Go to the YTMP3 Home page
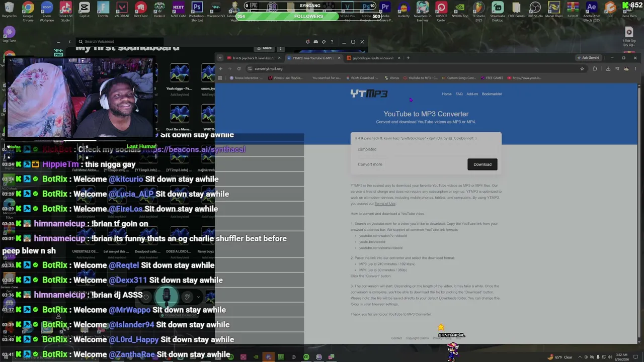Viewport: 644px width, 362px height. pos(447,94)
